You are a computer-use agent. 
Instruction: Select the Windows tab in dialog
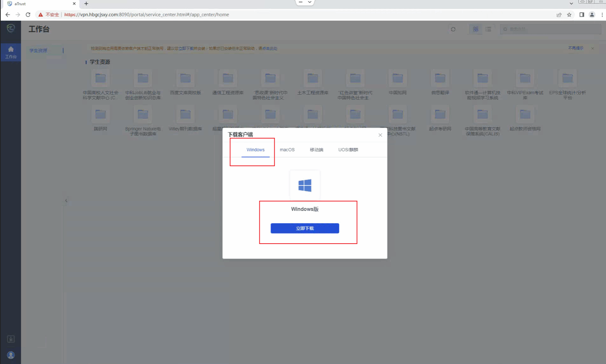255,150
